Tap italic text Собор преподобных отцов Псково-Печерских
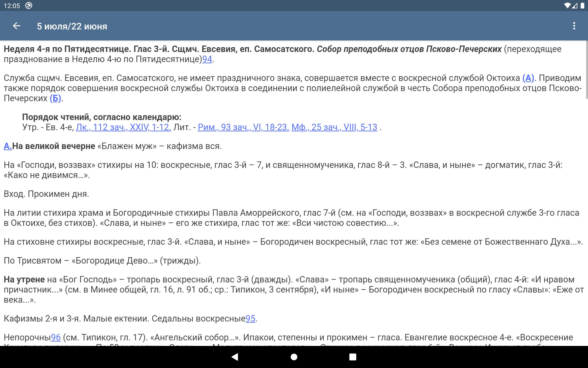Image resolution: width=588 pixels, height=368 pixels. (409, 49)
